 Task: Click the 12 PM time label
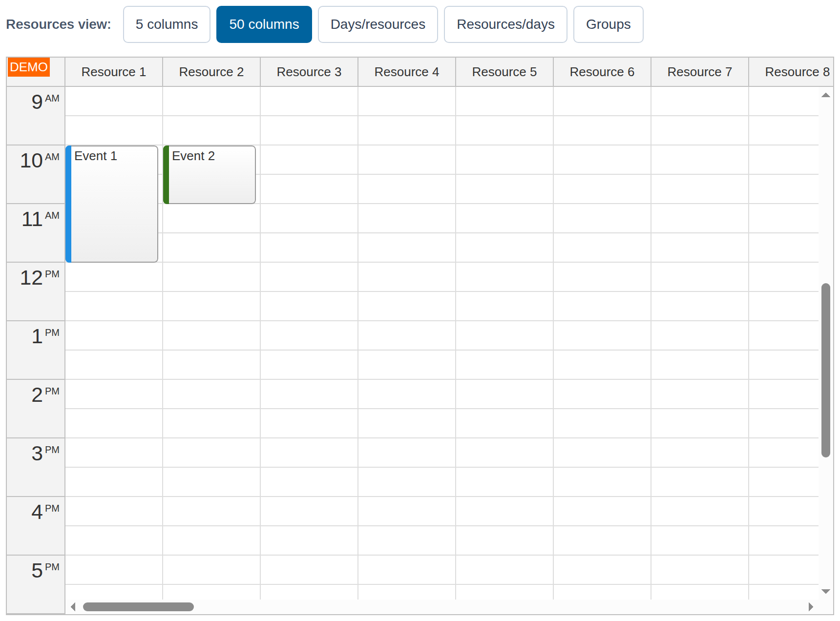click(x=36, y=291)
